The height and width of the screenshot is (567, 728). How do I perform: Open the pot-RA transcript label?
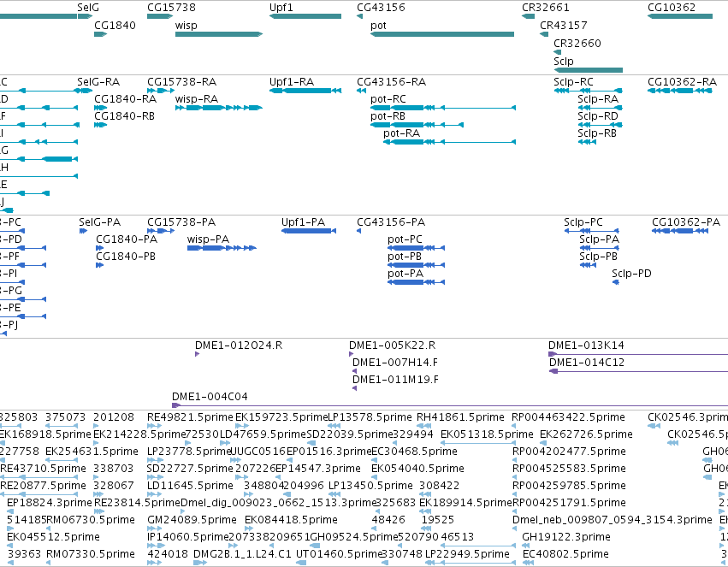pyautogui.click(x=401, y=133)
